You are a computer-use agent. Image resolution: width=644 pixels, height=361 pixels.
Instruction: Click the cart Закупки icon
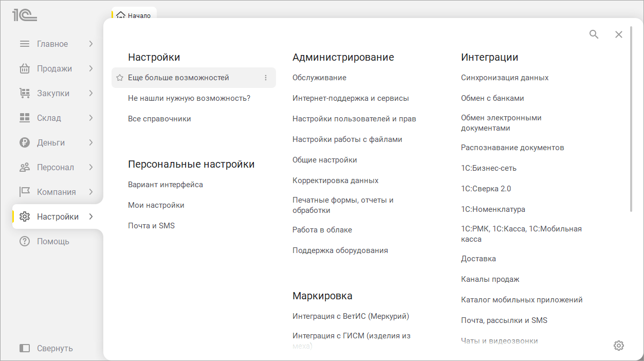point(25,93)
